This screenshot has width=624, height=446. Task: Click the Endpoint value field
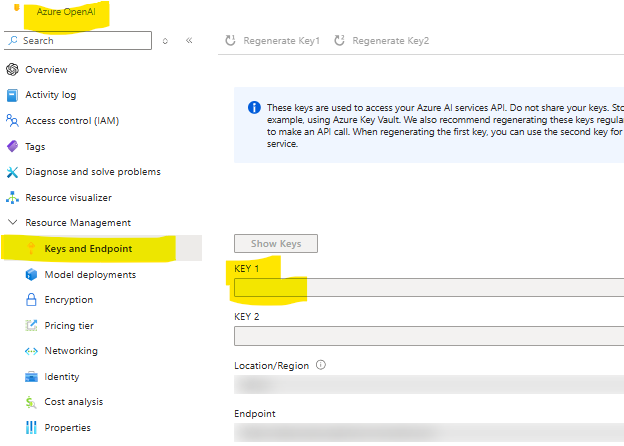tap(429, 432)
